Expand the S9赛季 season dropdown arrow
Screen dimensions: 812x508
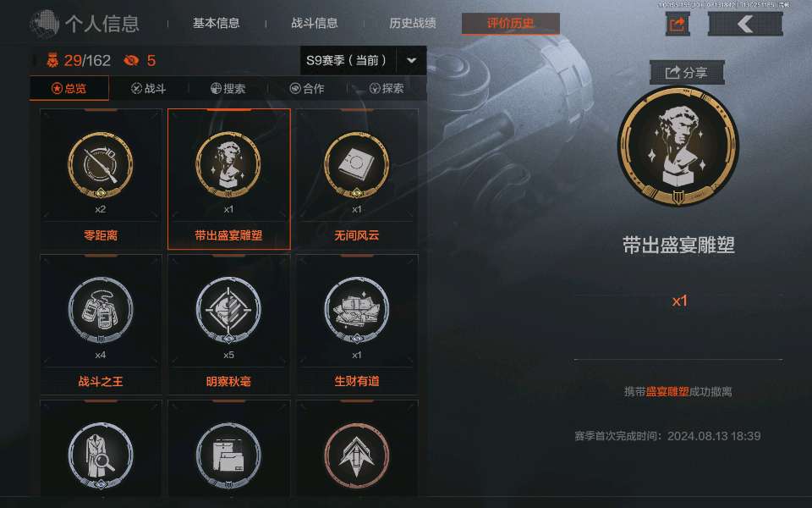point(412,60)
